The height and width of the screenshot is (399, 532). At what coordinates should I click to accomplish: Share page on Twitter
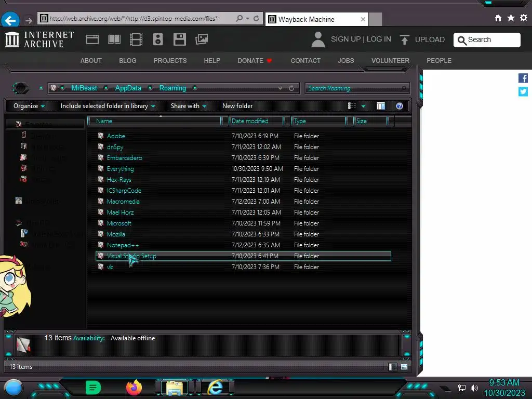pos(523,91)
